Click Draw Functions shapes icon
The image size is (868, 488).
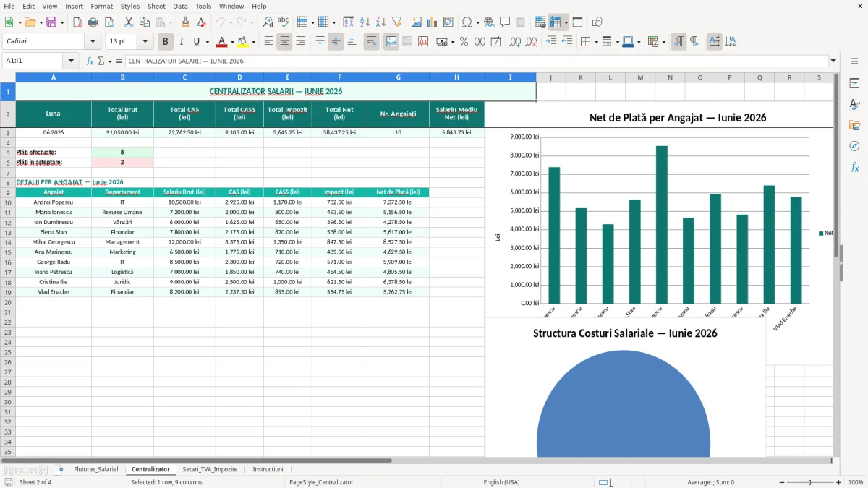point(597,22)
